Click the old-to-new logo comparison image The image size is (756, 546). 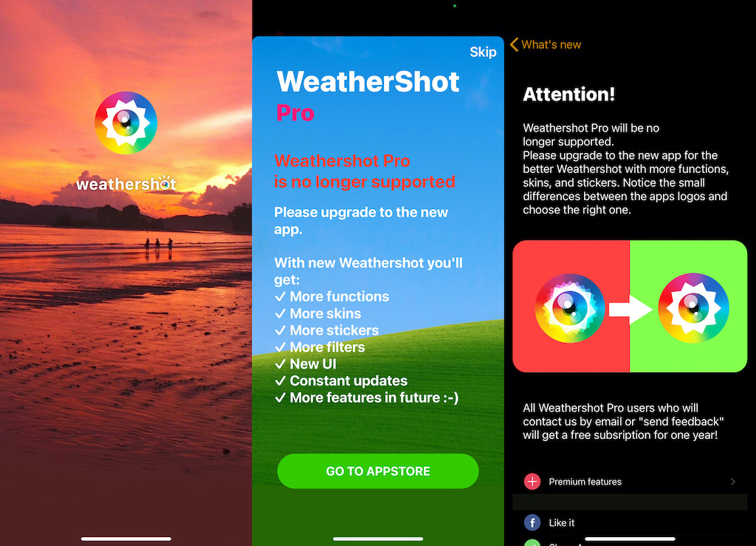(x=630, y=307)
